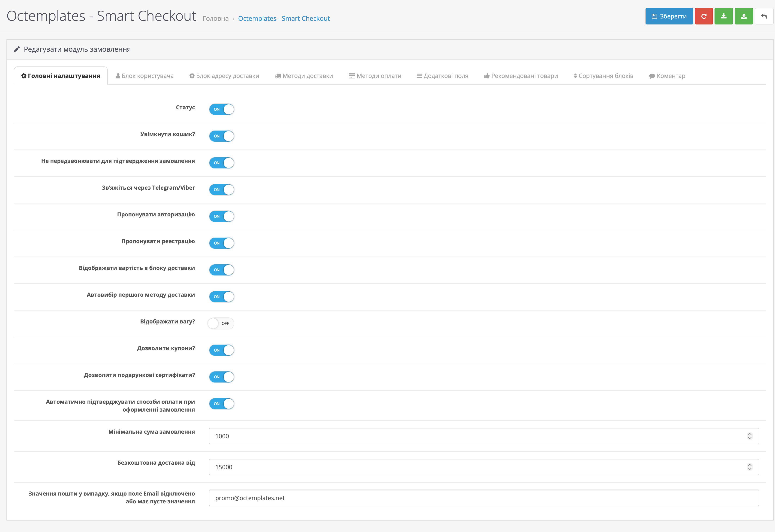Click the Зберегти save button
The height and width of the screenshot is (532, 775).
(669, 16)
